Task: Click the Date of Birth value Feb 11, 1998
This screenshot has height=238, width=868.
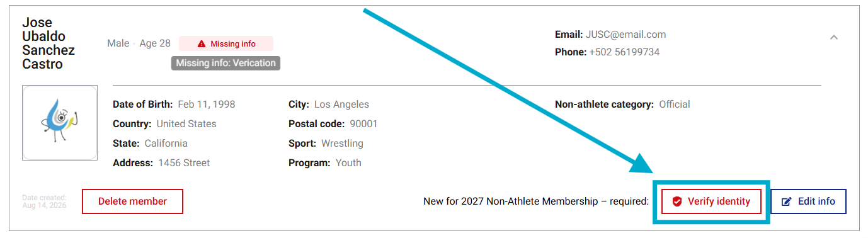Action: (207, 105)
